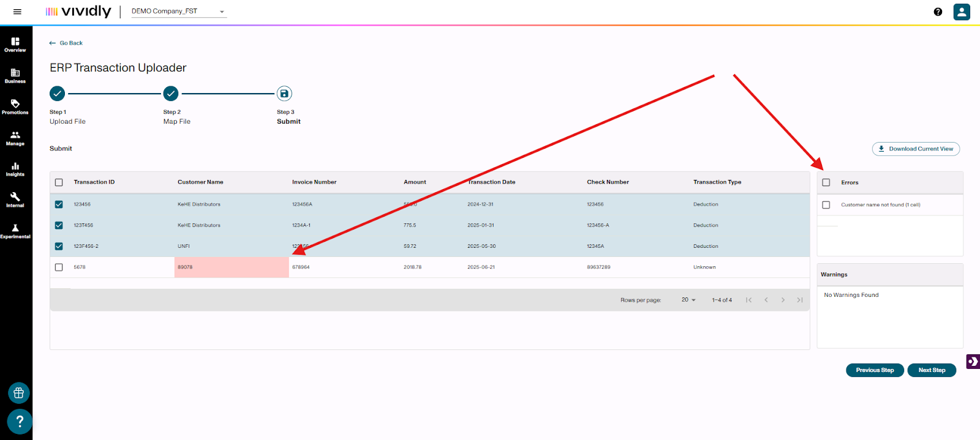The image size is (980, 440).
Task: Click the Next Step button
Action: [x=931, y=370]
